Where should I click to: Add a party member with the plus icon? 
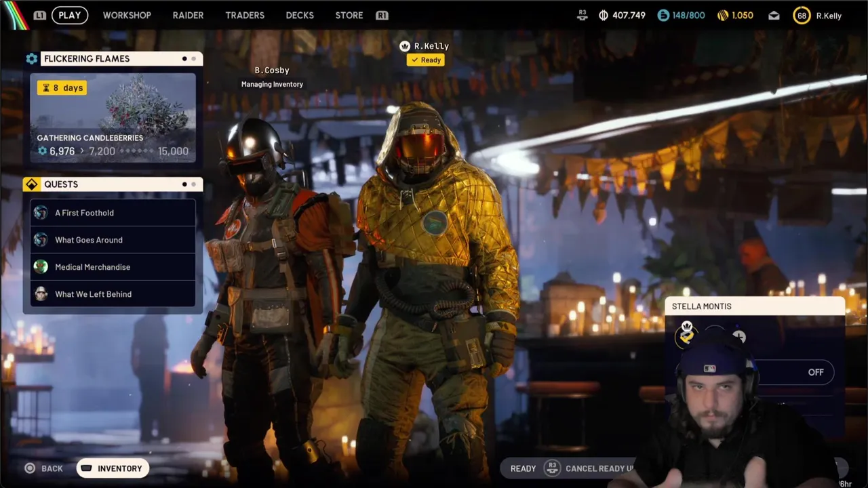pos(738,337)
